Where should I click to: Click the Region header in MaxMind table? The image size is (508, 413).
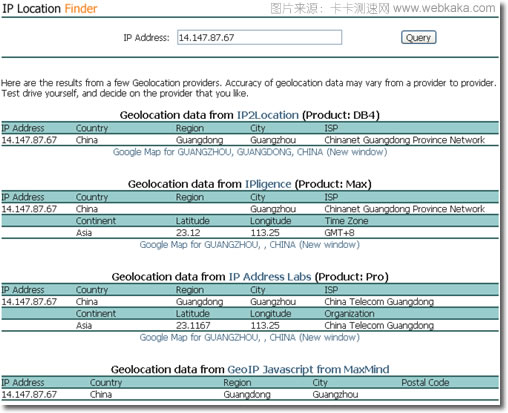tap(237, 383)
